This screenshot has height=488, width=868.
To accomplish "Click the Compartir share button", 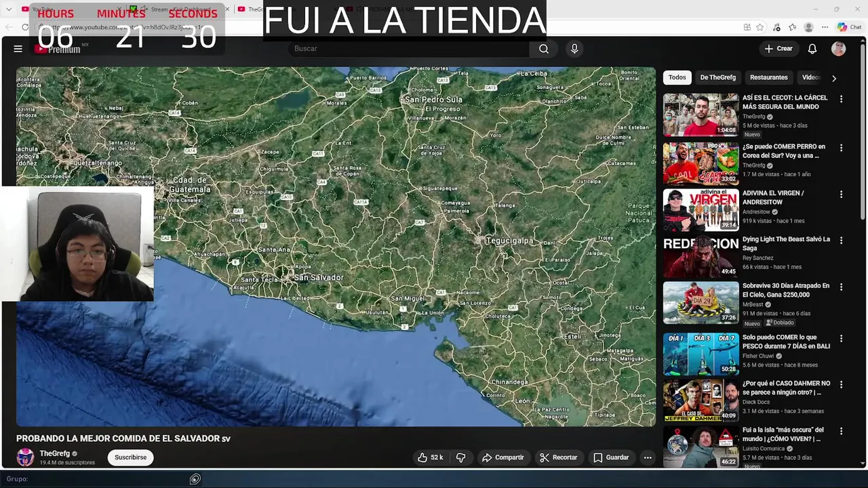I will pyautogui.click(x=503, y=457).
